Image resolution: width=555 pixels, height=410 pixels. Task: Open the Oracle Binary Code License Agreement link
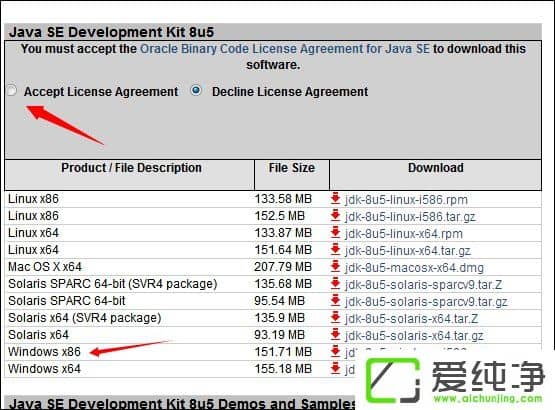pos(285,49)
